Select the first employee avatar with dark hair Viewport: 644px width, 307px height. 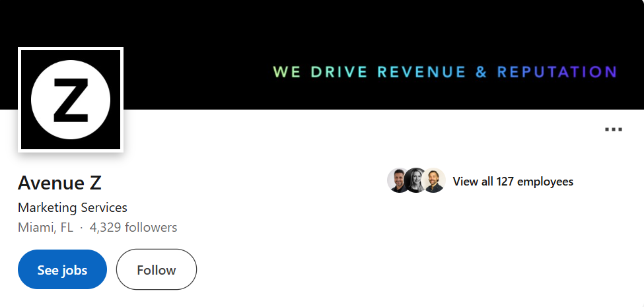click(x=399, y=180)
